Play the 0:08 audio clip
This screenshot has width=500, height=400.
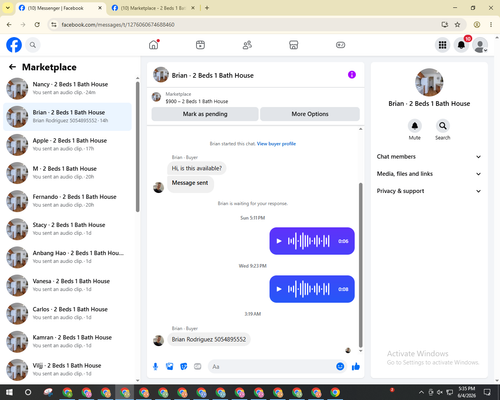(279, 289)
